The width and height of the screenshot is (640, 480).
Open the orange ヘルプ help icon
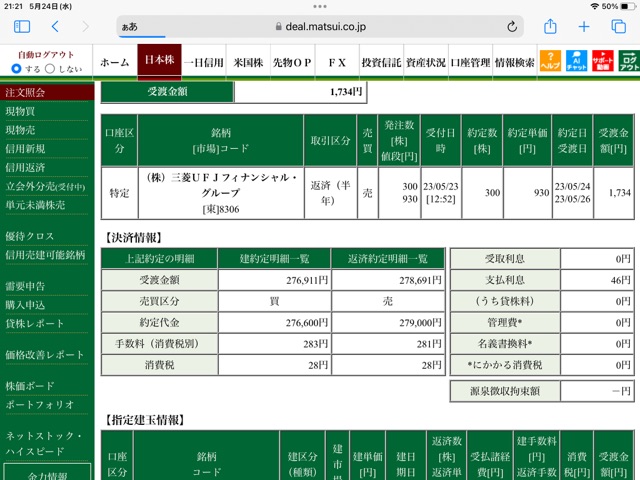point(550,61)
